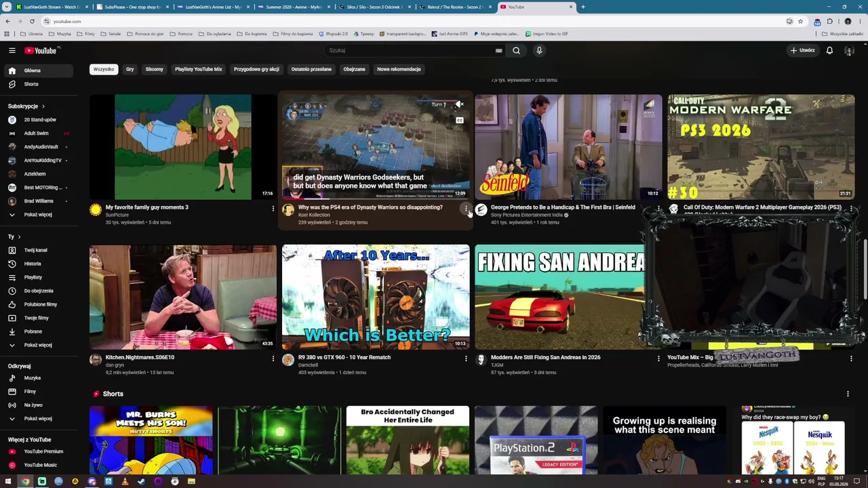
Task: Click the Utwórz create button
Action: pyautogui.click(x=802, y=50)
